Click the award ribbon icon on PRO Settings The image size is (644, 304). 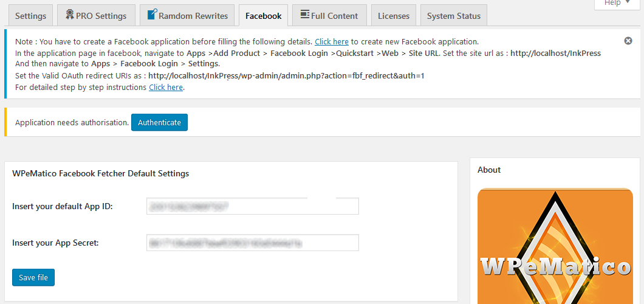click(x=69, y=15)
